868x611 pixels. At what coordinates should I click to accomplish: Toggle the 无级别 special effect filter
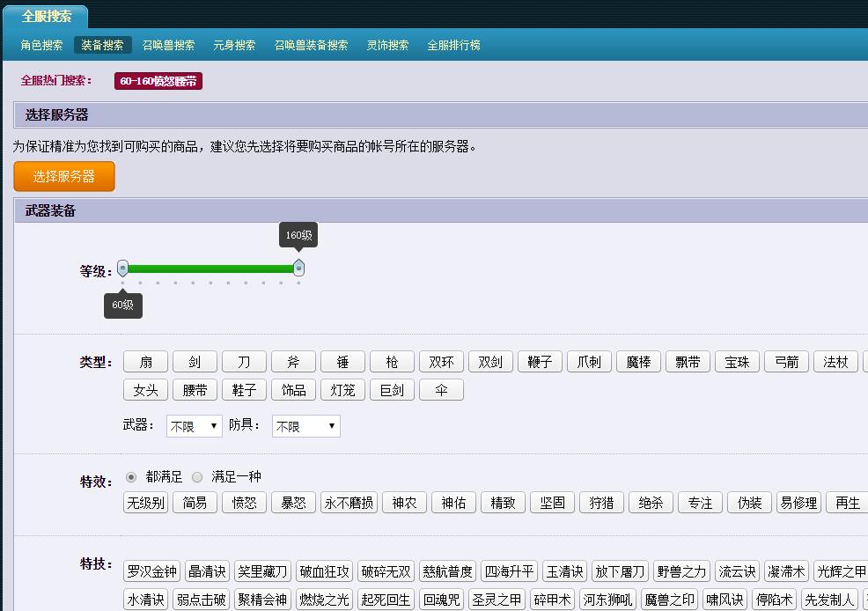[145, 503]
